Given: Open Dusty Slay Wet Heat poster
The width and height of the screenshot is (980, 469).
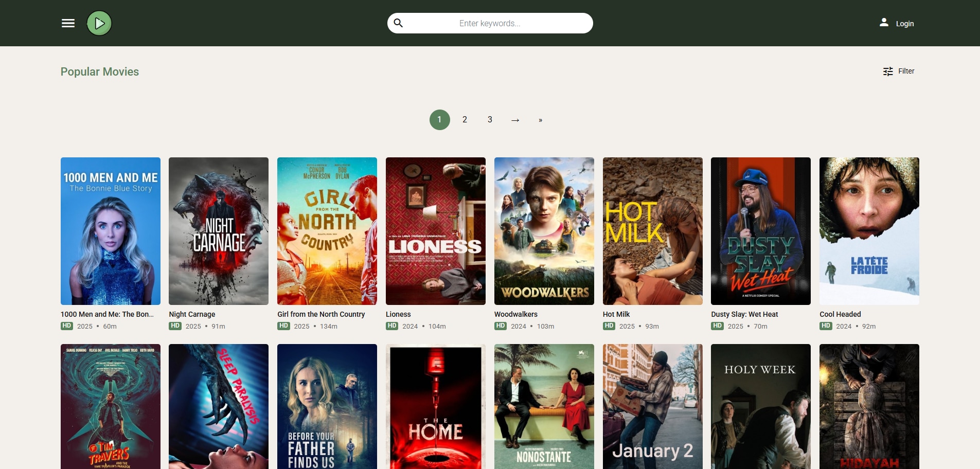Looking at the screenshot, I should tap(761, 231).
